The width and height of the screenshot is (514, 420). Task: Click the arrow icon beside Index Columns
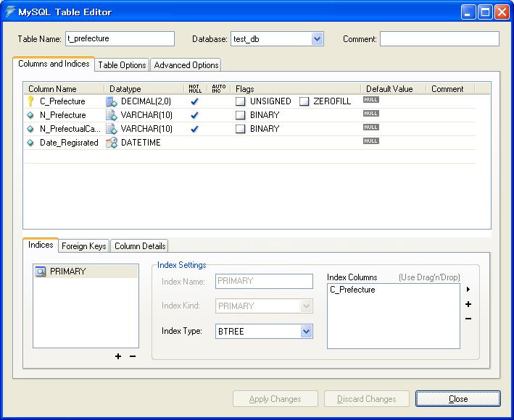click(468, 289)
